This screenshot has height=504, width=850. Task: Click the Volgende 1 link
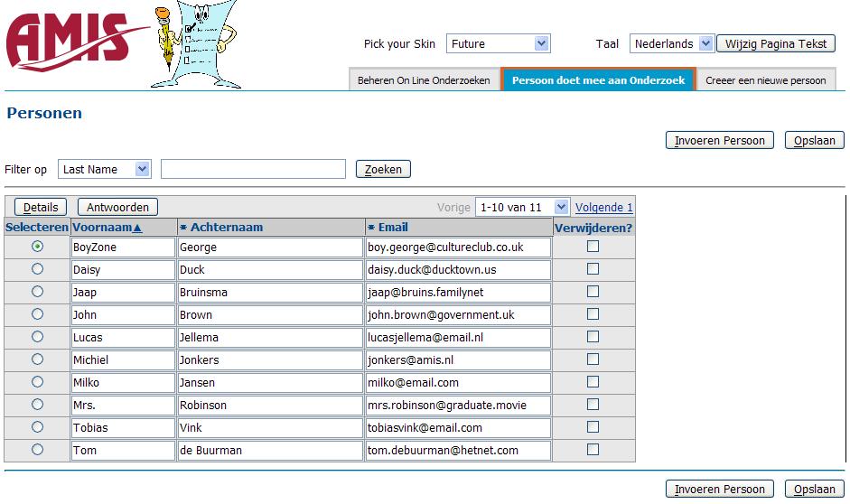click(x=603, y=207)
